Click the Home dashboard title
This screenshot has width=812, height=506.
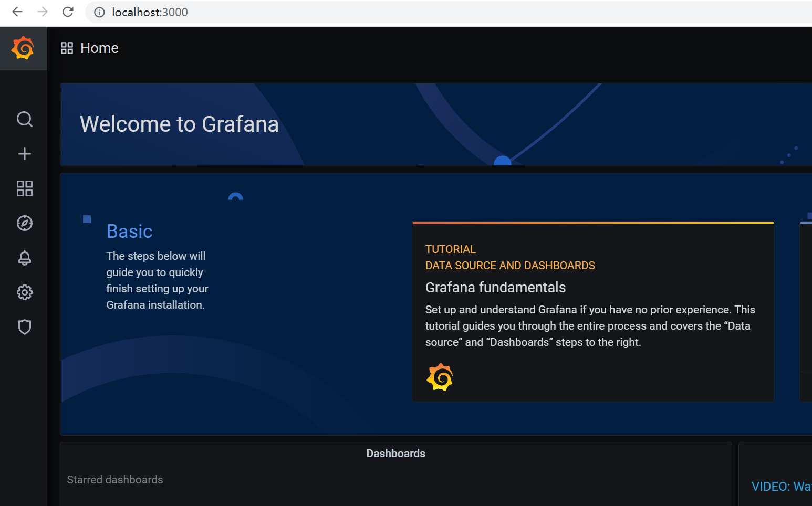click(x=99, y=48)
